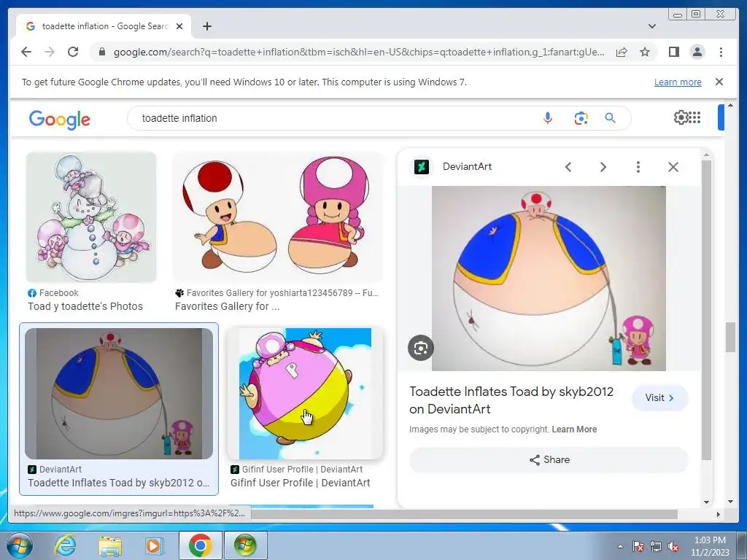This screenshot has width=747, height=560.
Task: Show previous image in preview panel
Action: tap(568, 167)
